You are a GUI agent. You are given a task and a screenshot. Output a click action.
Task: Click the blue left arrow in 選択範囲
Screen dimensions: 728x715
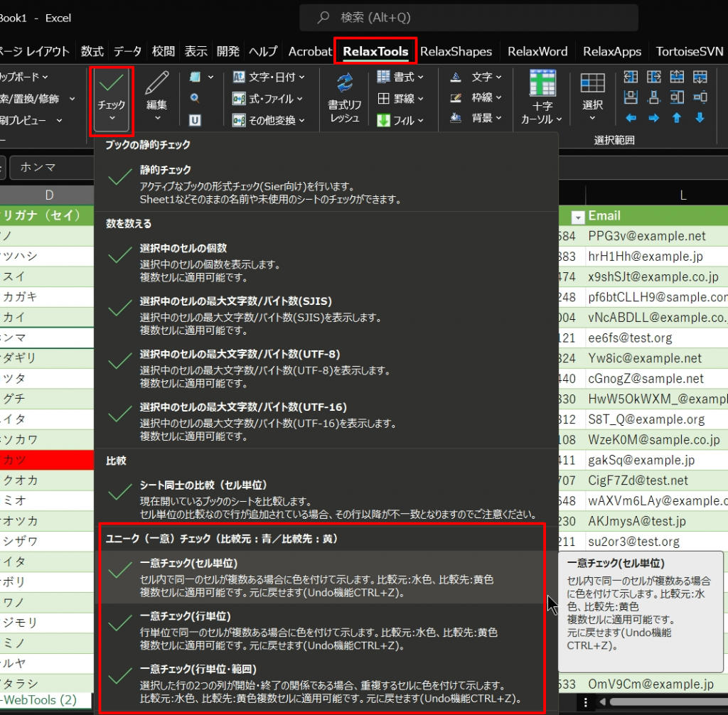click(x=631, y=118)
